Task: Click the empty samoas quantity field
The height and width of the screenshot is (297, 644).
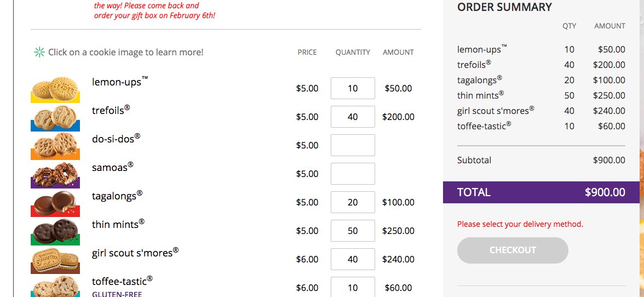Action: 353,174
